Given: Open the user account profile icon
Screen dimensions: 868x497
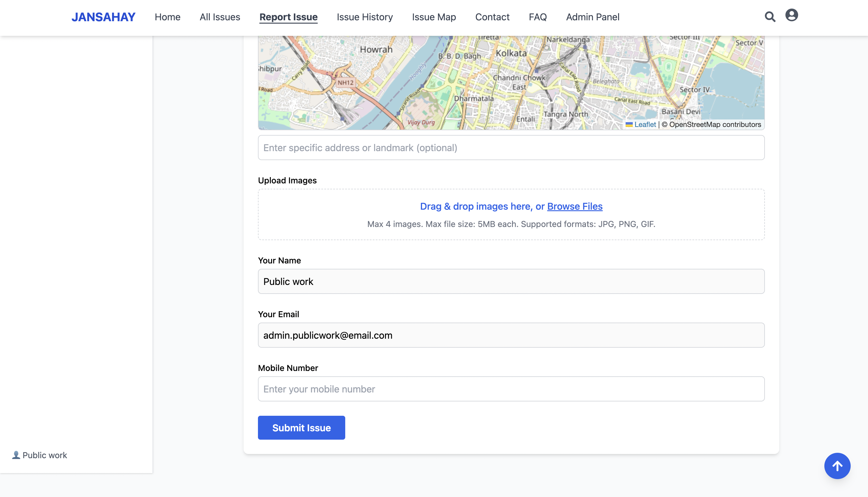Looking at the screenshot, I should click(x=791, y=15).
